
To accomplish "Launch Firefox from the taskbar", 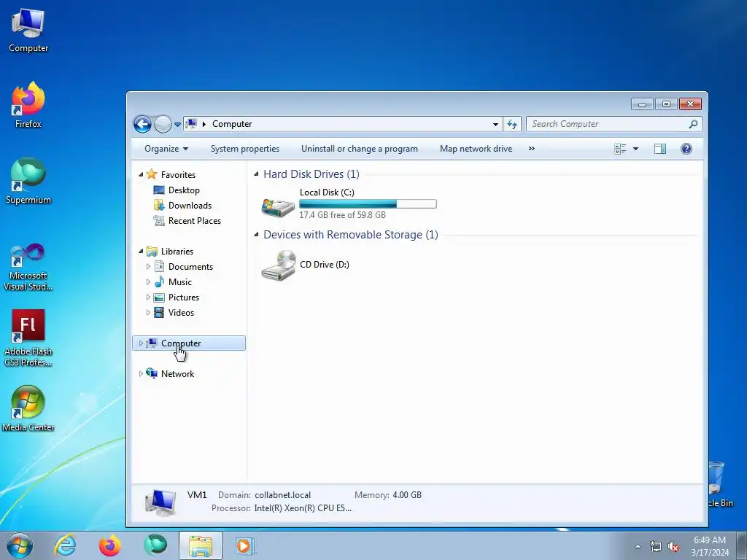I will coord(109,545).
